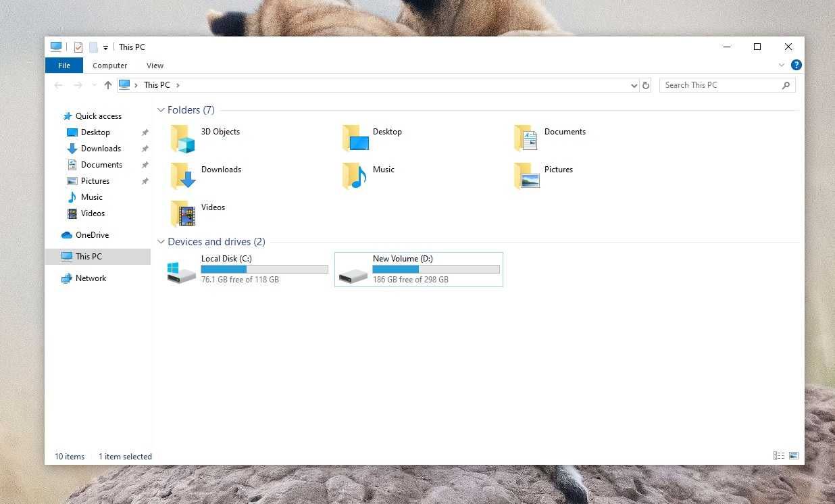
Task: Select the Local Disk (C:) drive icon
Action: pyautogui.click(x=182, y=272)
